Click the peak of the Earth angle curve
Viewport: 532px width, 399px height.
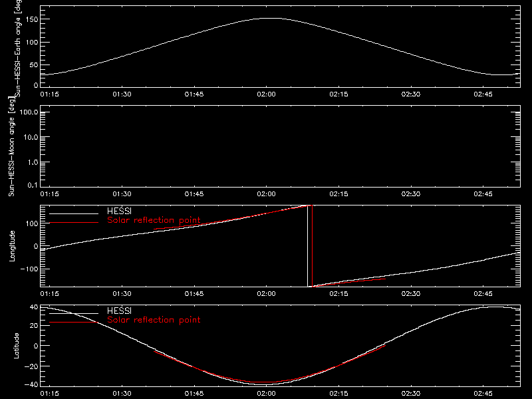click(x=269, y=19)
